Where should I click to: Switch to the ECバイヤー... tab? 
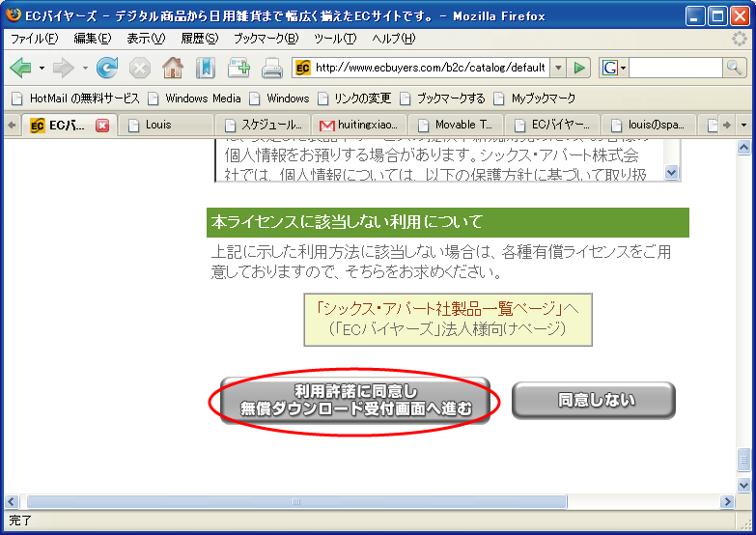coord(552,126)
